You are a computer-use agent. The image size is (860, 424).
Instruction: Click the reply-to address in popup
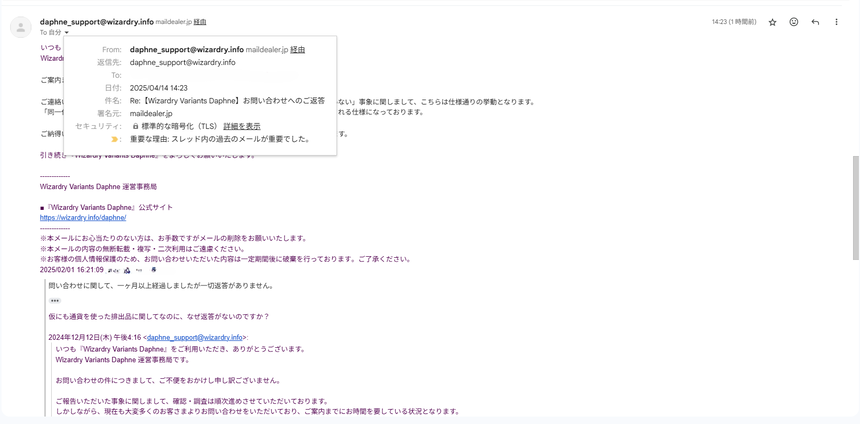pyautogui.click(x=183, y=63)
